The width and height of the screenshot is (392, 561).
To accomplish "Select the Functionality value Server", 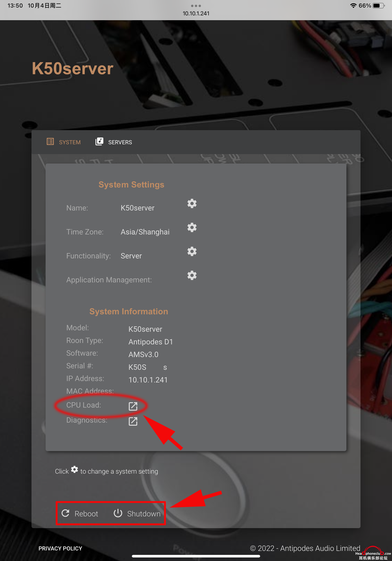I will (x=131, y=256).
